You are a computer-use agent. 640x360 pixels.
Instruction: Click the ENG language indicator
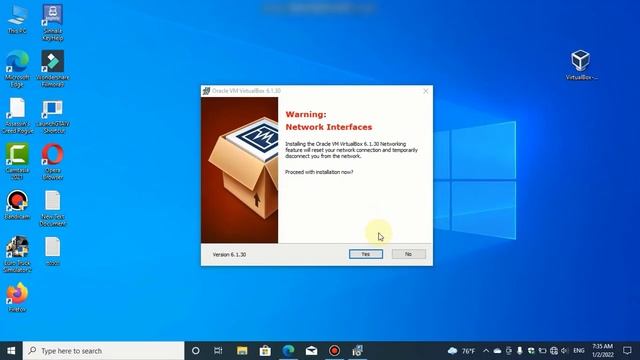coord(579,351)
